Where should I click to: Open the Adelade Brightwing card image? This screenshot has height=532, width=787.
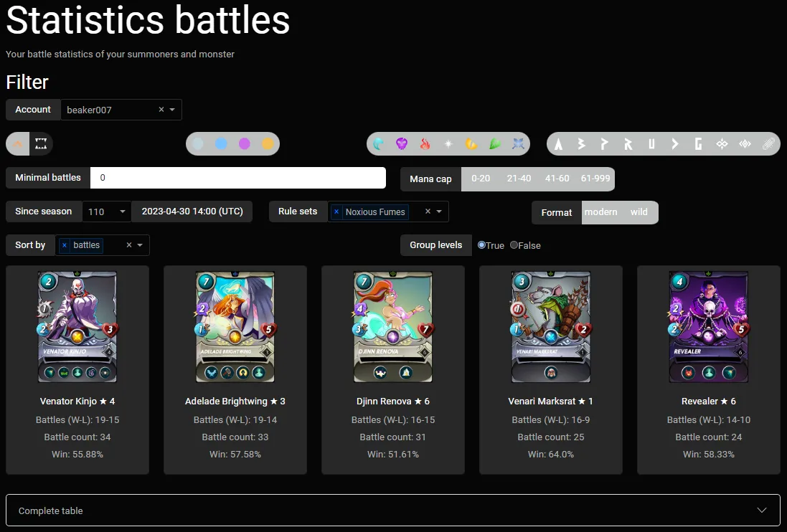tap(235, 327)
